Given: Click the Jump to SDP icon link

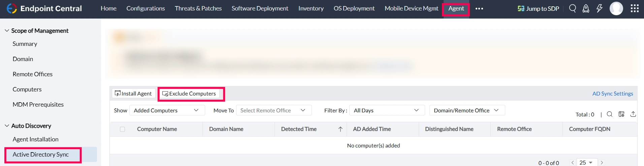Looking at the screenshot, I should pyautogui.click(x=538, y=8).
